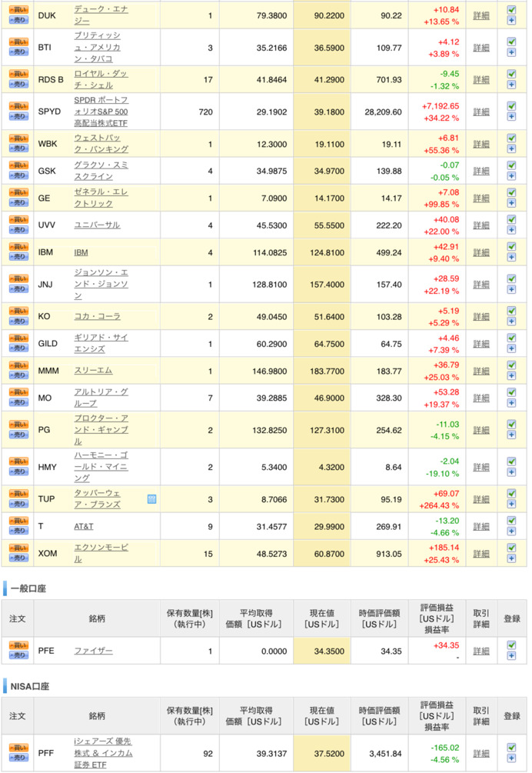Open the IBM stock name link
Image resolution: width=532 pixels, height=773 pixels.
point(81,252)
